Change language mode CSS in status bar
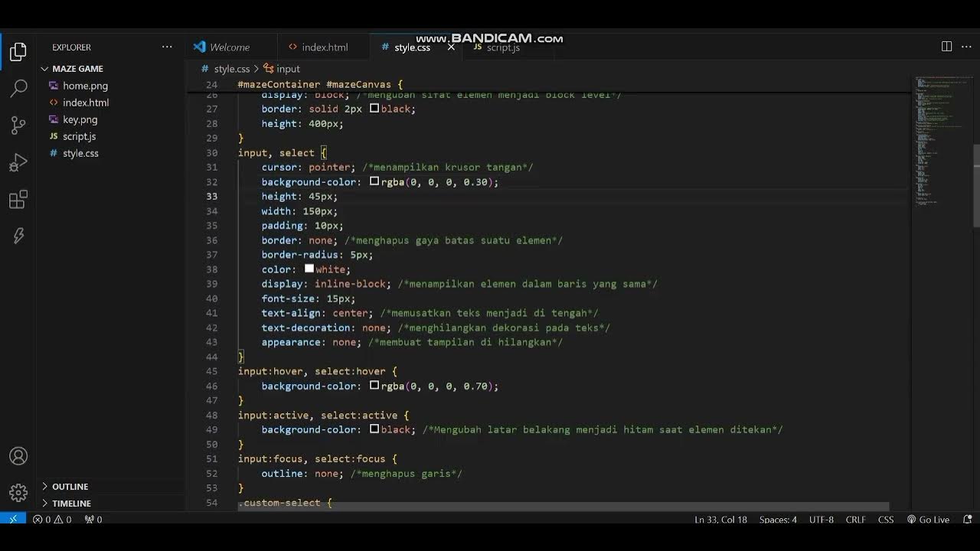The width and height of the screenshot is (980, 551). [886, 520]
